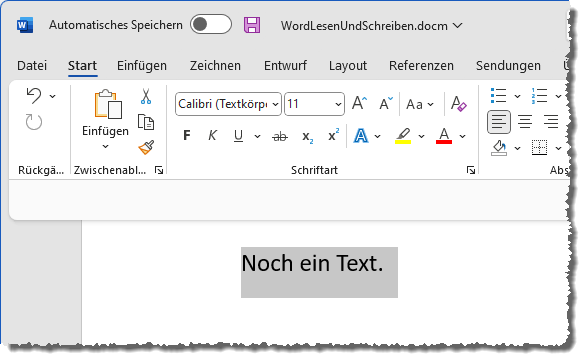Expand shading color dropdown arrow
The image size is (587, 362).
point(517,149)
